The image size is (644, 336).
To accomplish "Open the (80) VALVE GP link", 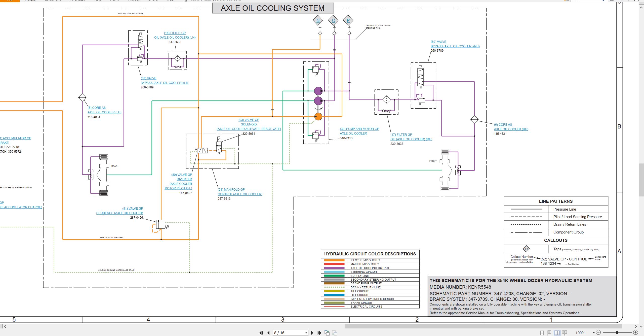I will coord(182,175).
